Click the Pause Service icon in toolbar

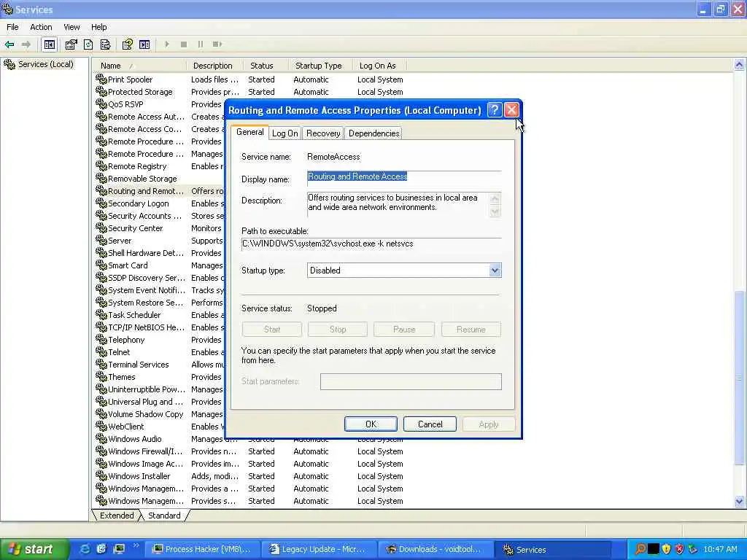(x=200, y=44)
